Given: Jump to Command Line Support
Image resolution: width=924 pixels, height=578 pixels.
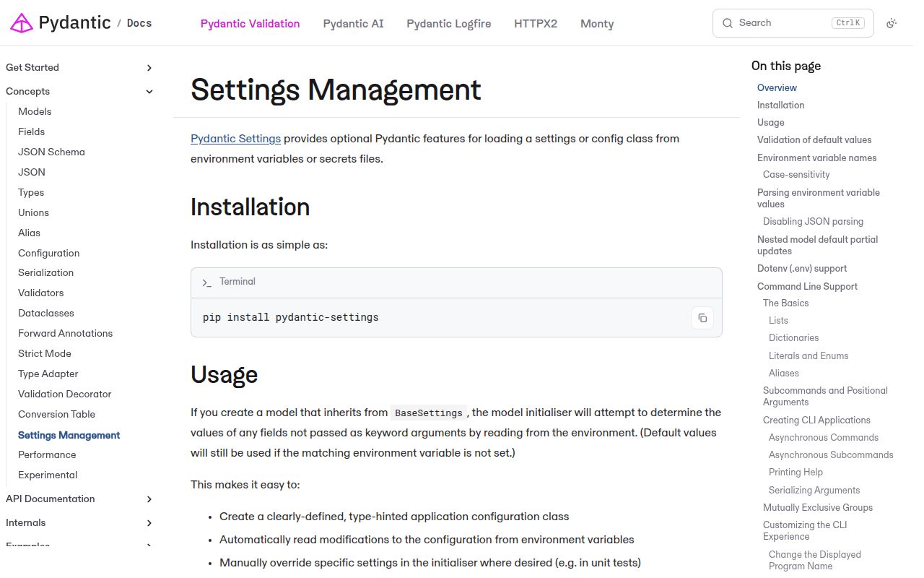Looking at the screenshot, I should 807,286.
